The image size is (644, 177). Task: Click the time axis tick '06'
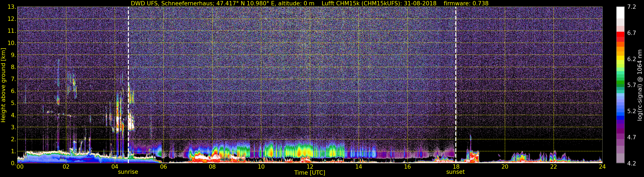(163, 167)
